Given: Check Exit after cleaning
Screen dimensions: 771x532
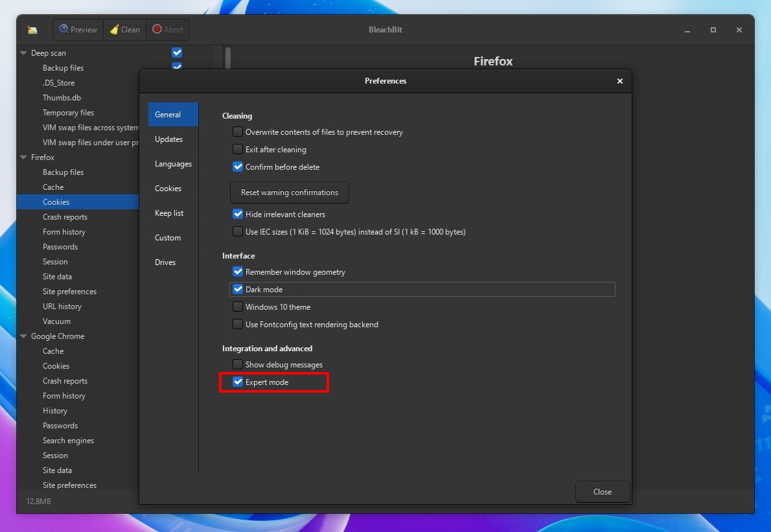Looking at the screenshot, I should (x=238, y=149).
